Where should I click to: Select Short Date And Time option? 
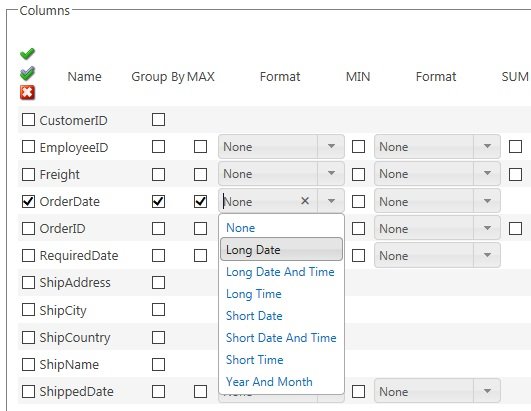[281, 338]
